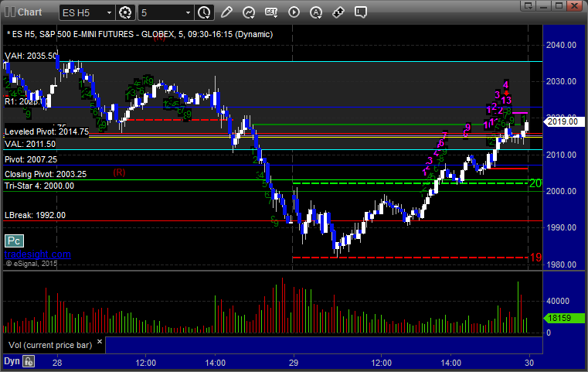Click the magenta 13 sequential count marker

pos(506,101)
